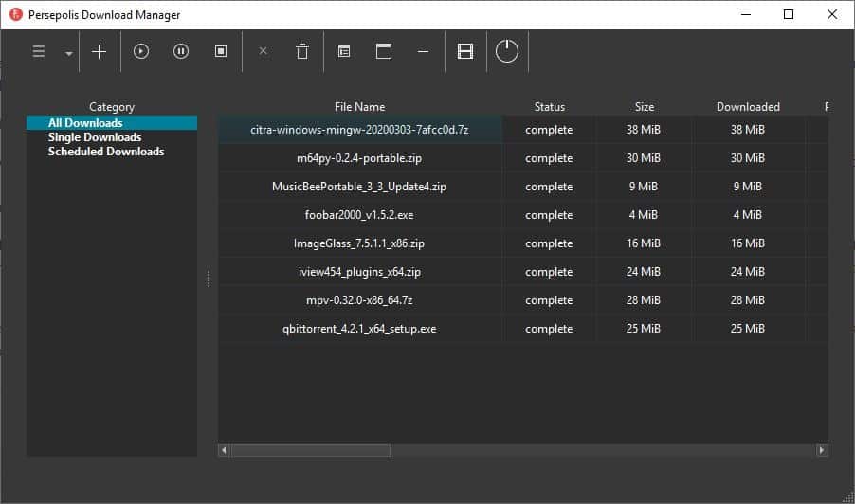Maximize the Persepolis window
855x504 pixels.
click(789, 15)
